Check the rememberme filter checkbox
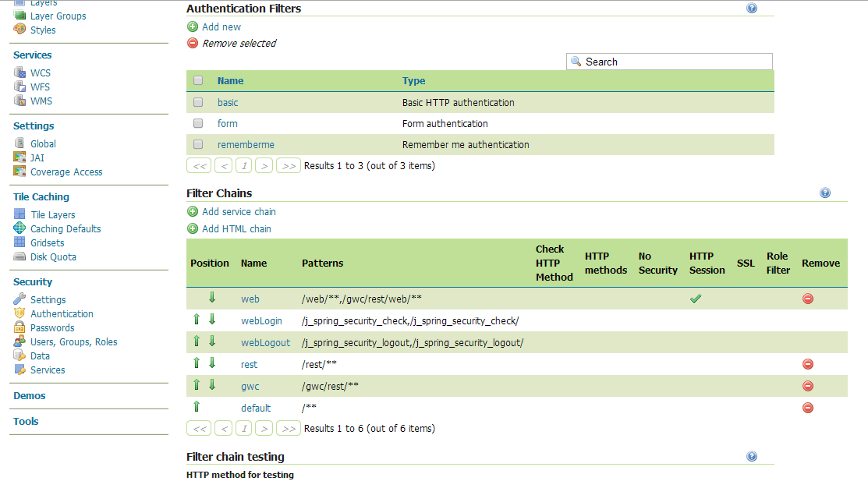 197,144
